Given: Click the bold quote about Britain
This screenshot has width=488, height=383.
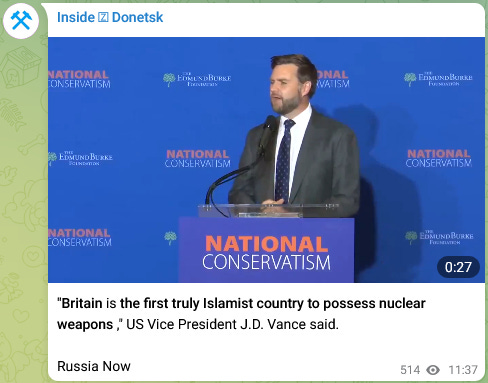Looking at the screenshot, I should point(241,314).
